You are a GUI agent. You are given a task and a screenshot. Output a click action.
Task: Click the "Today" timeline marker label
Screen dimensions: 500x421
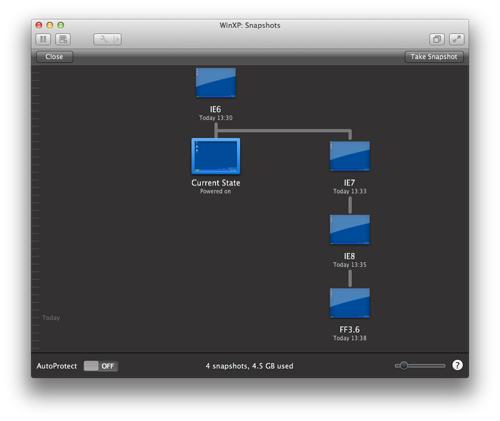(51, 317)
